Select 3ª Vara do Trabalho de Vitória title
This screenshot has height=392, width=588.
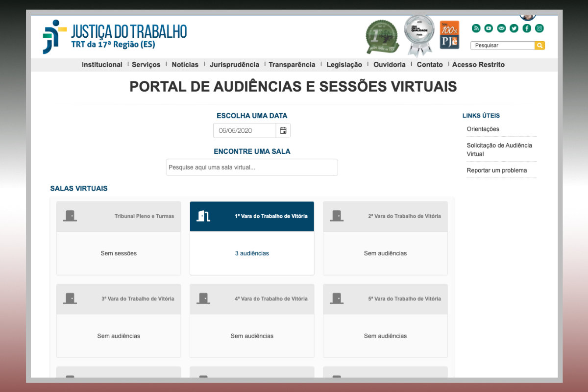coord(138,299)
